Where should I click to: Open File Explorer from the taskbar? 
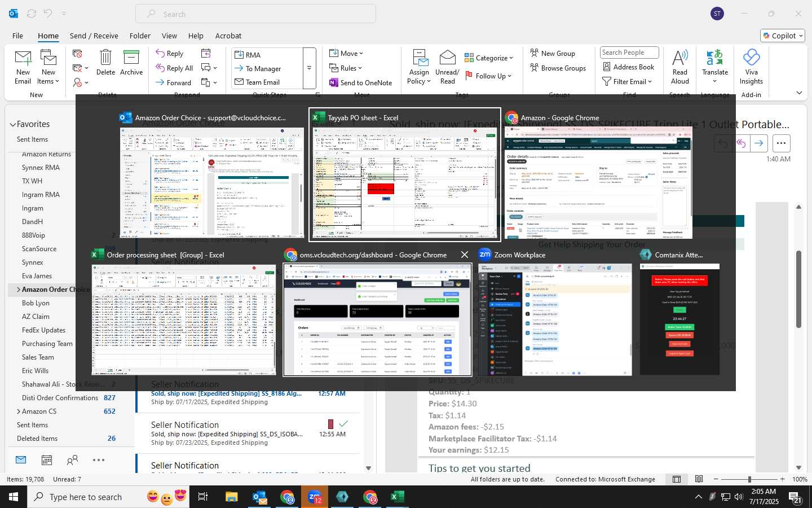pos(232,497)
